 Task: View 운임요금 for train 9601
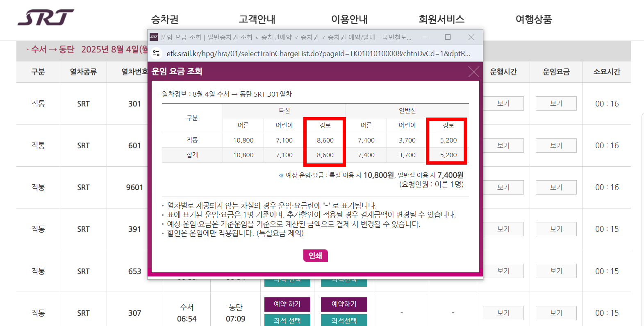point(556,187)
